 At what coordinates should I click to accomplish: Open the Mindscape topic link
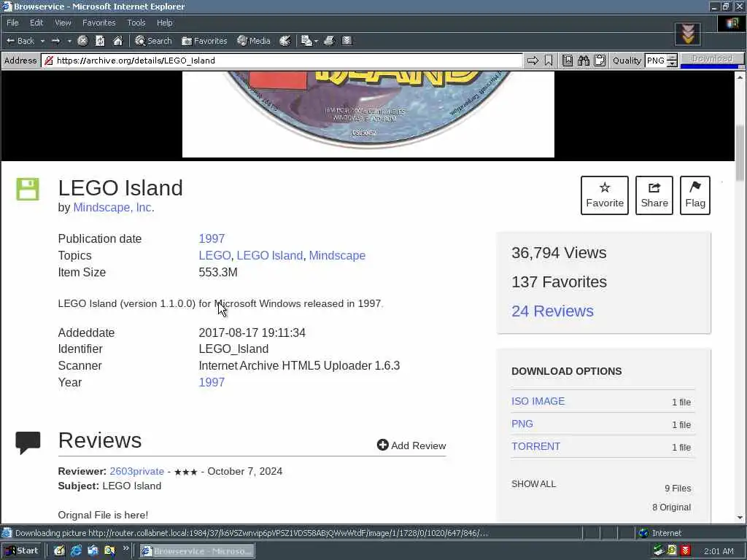click(337, 255)
